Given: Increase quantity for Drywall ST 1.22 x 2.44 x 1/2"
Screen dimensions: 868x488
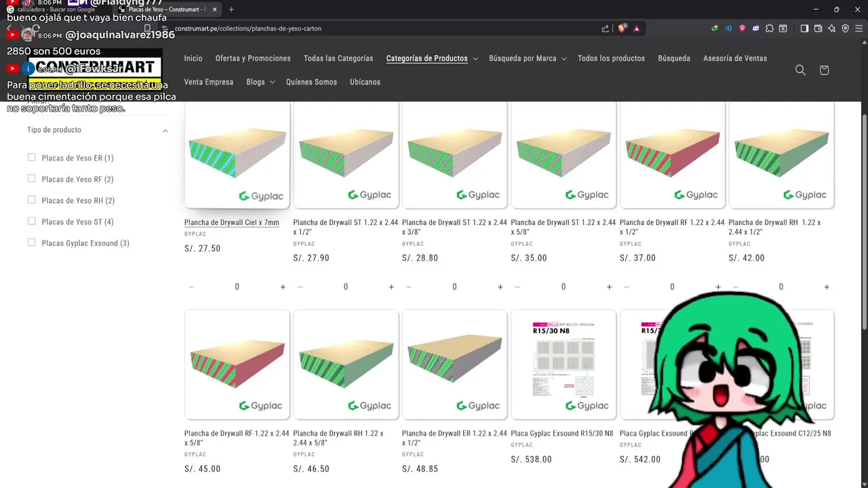Looking at the screenshot, I should (391, 287).
